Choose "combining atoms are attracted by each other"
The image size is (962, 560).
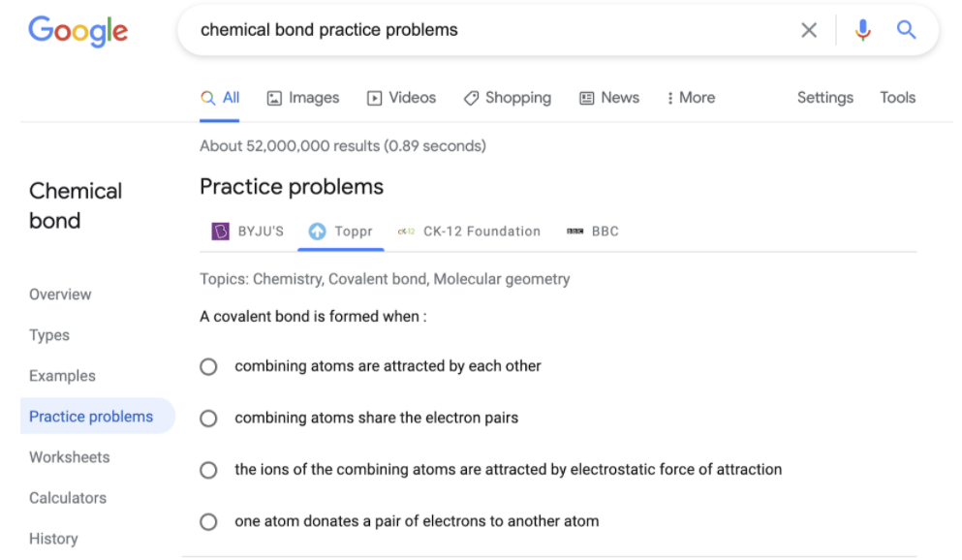(x=208, y=367)
